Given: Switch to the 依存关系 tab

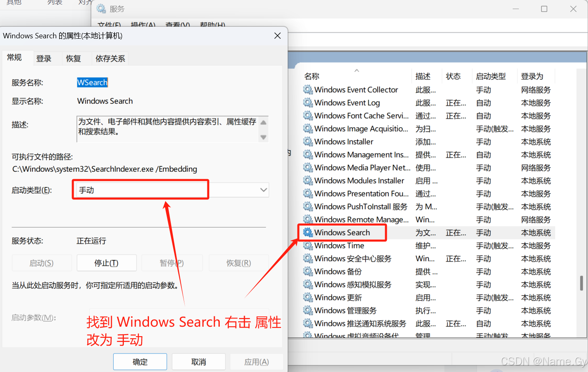Looking at the screenshot, I should (110, 58).
